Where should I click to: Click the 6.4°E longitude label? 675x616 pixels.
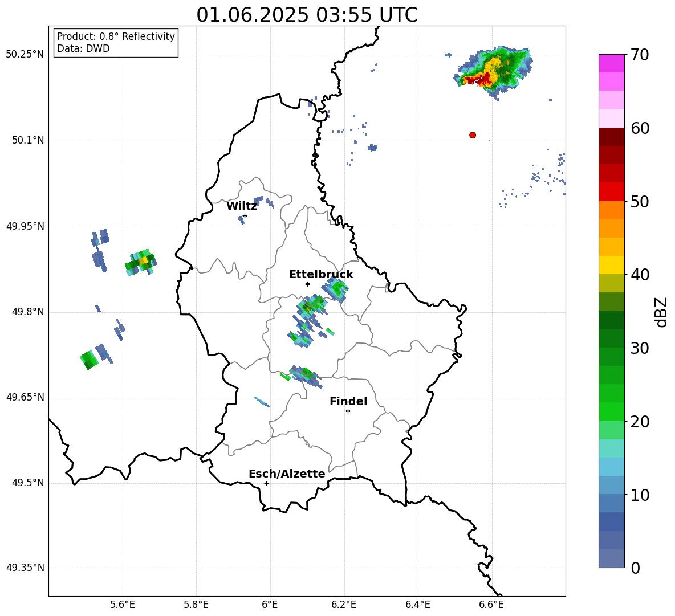(417, 605)
